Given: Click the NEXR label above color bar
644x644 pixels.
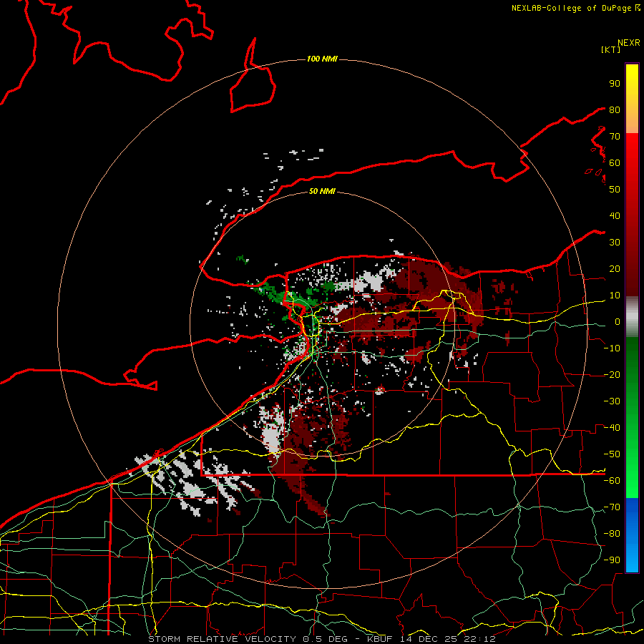Looking at the screenshot, I should pyautogui.click(x=629, y=43).
